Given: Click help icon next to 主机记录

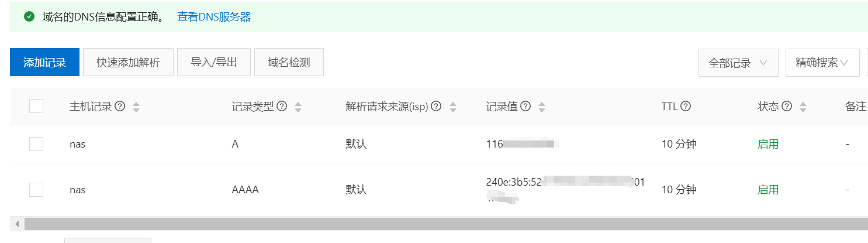Looking at the screenshot, I should [120, 107].
